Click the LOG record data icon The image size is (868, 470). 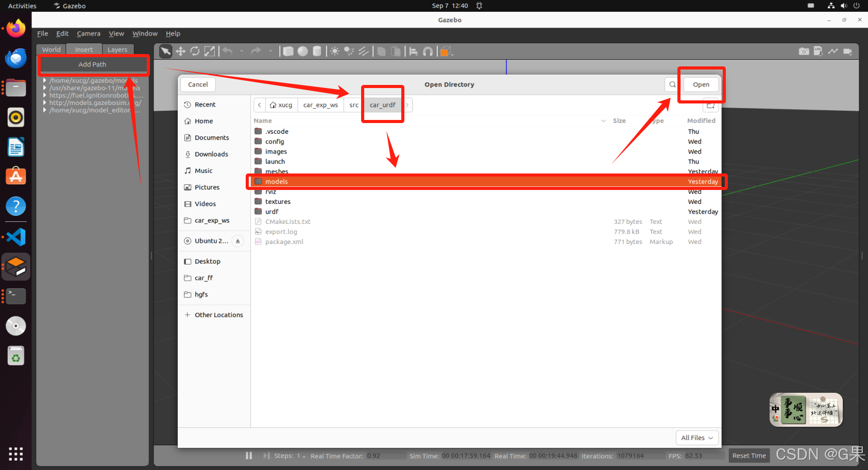click(818, 51)
